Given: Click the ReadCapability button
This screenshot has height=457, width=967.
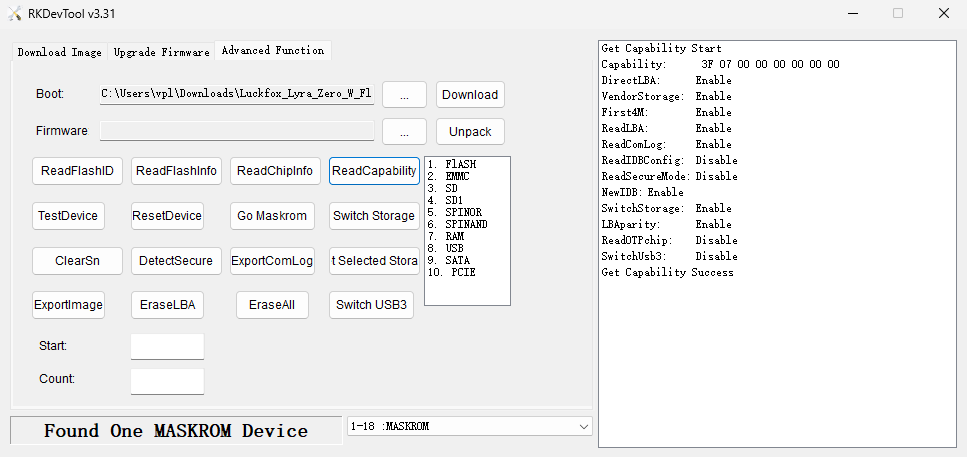Looking at the screenshot, I should click(374, 171).
